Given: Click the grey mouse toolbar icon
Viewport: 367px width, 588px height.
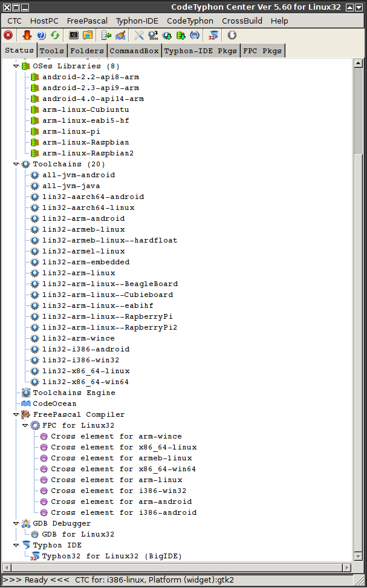Looking at the screenshot, I should pos(232,35).
